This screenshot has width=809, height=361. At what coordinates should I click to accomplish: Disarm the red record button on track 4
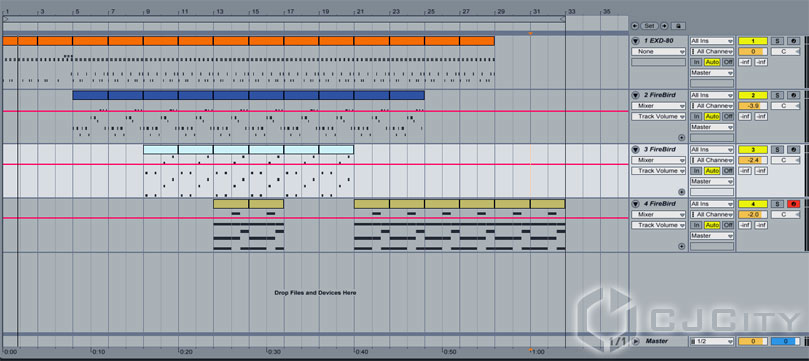pyautogui.click(x=792, y=204)
